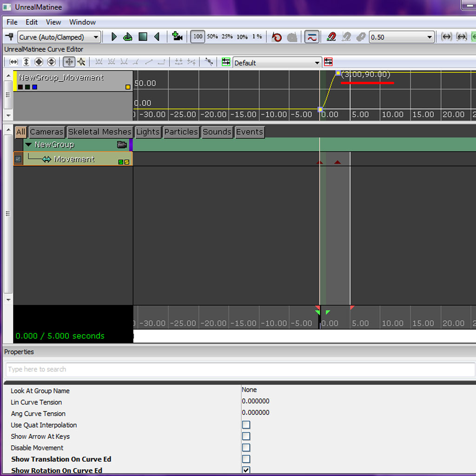Open the Edit menu
Screen dimensions: 476x476
32,22
